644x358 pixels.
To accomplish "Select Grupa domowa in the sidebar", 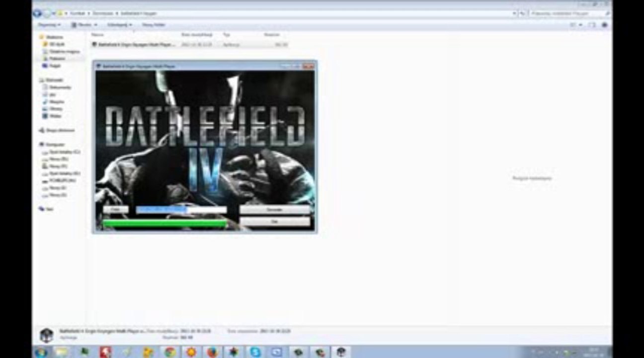I will [x=57, y=130].
